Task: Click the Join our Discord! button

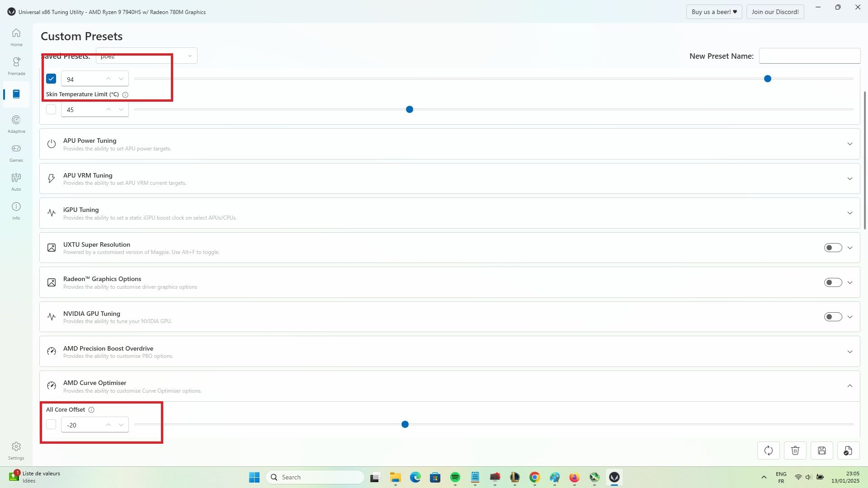Action: pos(775,12)
